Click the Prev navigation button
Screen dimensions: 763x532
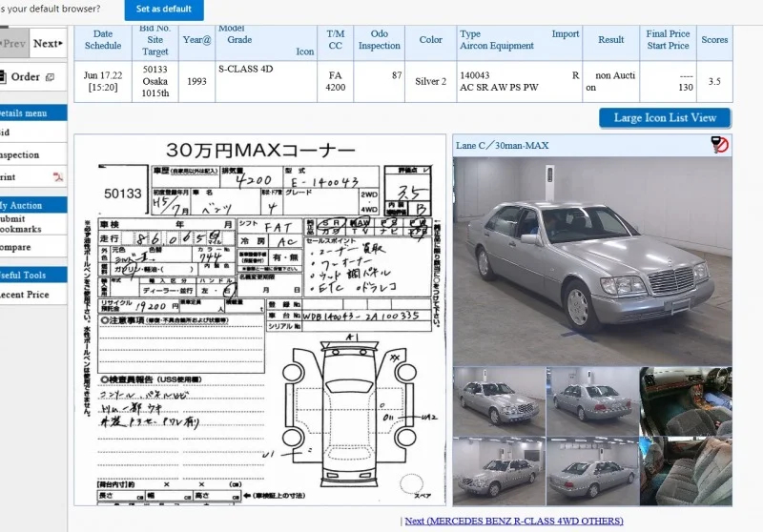click(x=13, y=44)
